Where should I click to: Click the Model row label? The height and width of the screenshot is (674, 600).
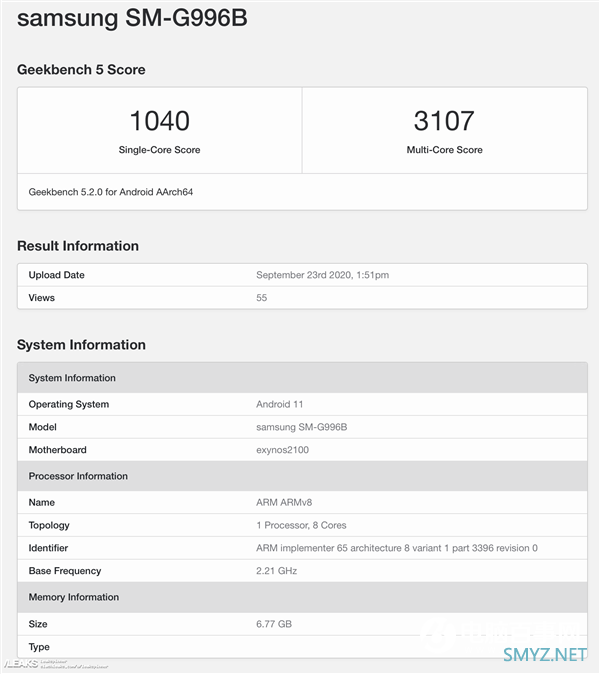point(43,427)
